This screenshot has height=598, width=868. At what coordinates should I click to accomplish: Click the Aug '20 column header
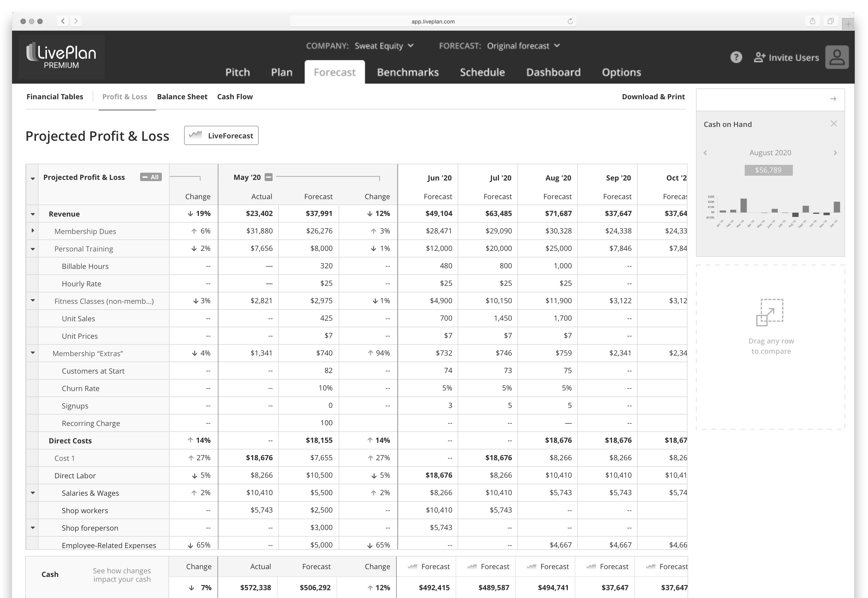click(x=558, y=178)
